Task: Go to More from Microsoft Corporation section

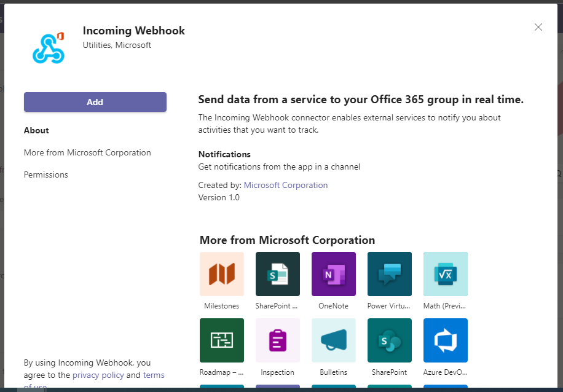Action: (x=87, y=152)
